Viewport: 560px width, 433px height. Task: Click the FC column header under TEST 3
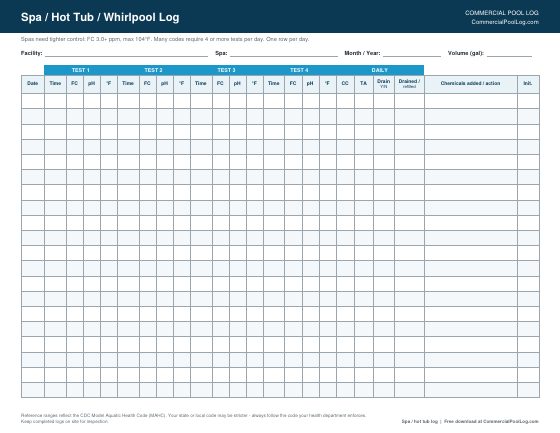[220, 84]
